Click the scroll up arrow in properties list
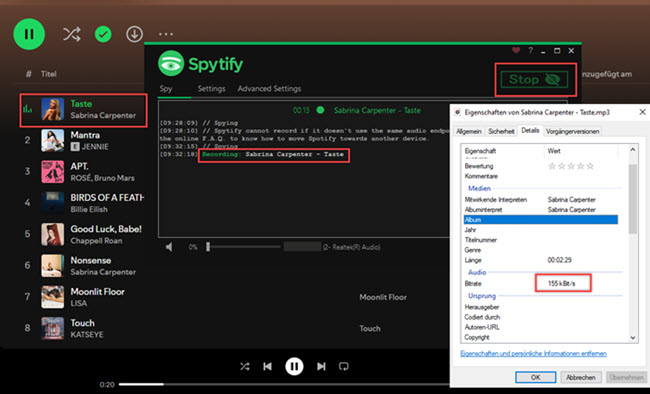650x394 pixels. [633, 149]
